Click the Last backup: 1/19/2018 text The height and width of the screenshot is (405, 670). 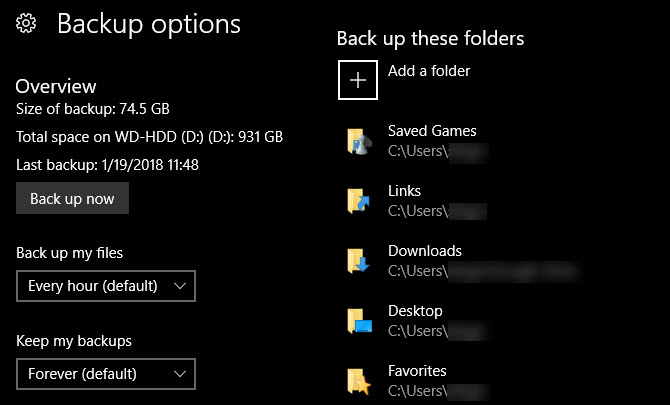coord(107,165)
